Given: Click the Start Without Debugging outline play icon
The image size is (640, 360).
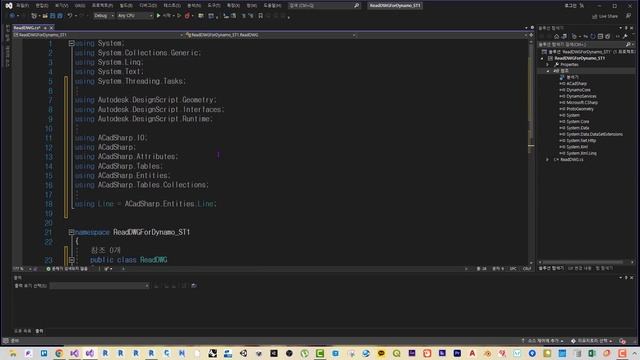Looking at the screenshot, I should click(179, 16).
